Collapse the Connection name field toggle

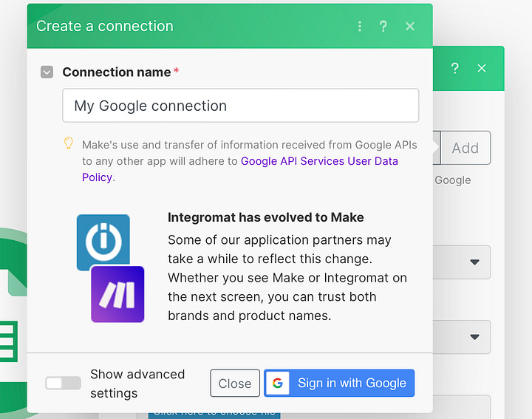[x=47, y=72]
